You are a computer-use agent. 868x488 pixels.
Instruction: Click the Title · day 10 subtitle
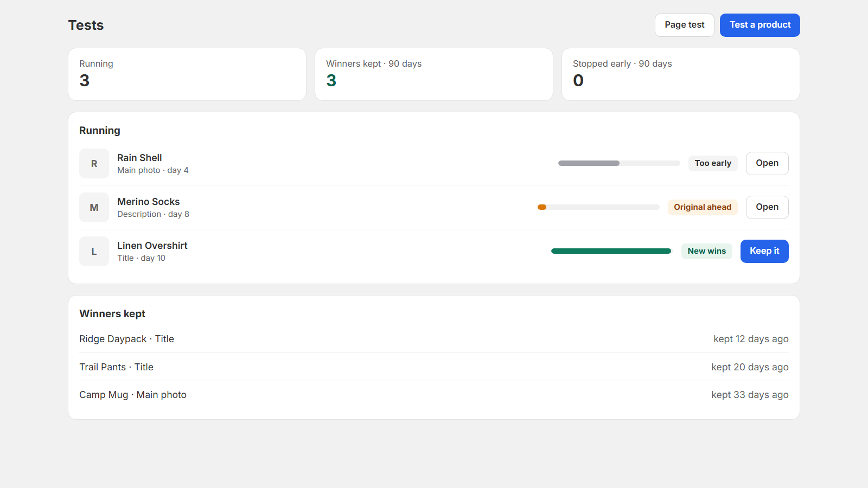141,258
